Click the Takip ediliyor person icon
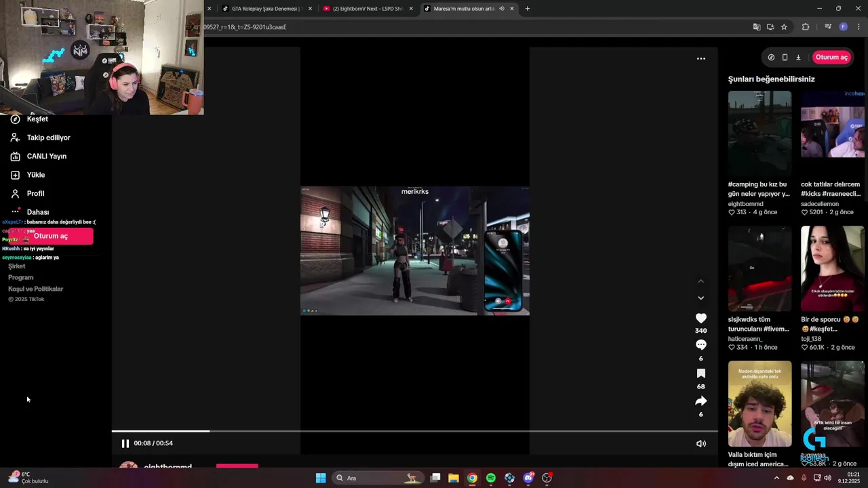868x488 pixels. coord(15,138)
